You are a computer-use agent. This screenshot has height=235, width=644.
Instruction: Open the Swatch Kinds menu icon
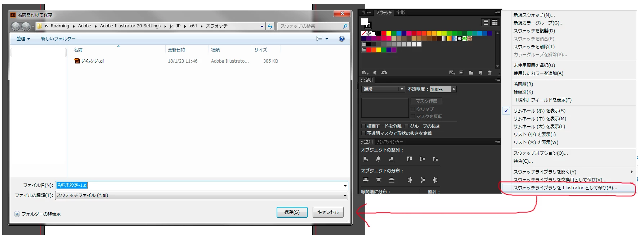pyautogui.click(x=452, y=73)
